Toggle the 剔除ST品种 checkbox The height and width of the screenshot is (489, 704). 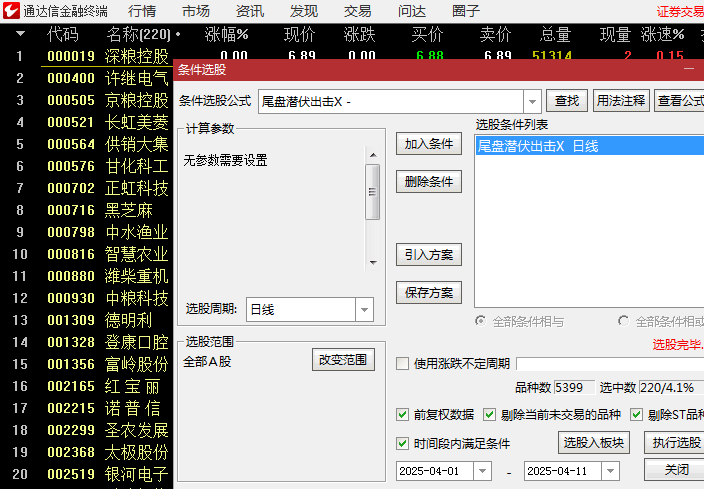636,414
